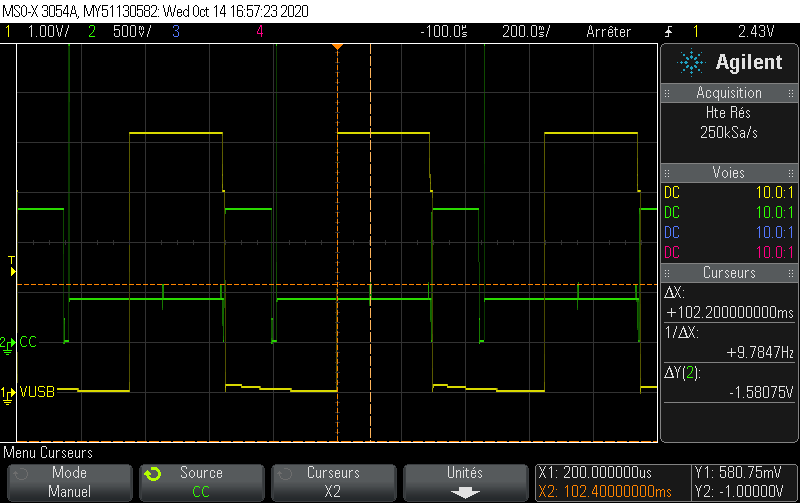Click the CC channel 2 ground marker
The width and height of the screenshot is (800, 503).
(x=8, y=345)
